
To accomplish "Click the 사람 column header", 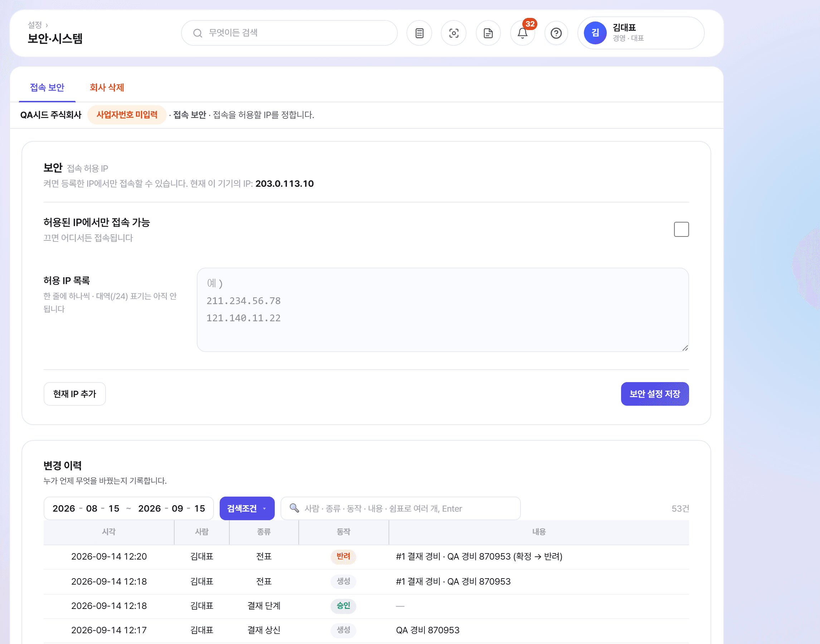I will pyautogui.click(x=202, y=532).
